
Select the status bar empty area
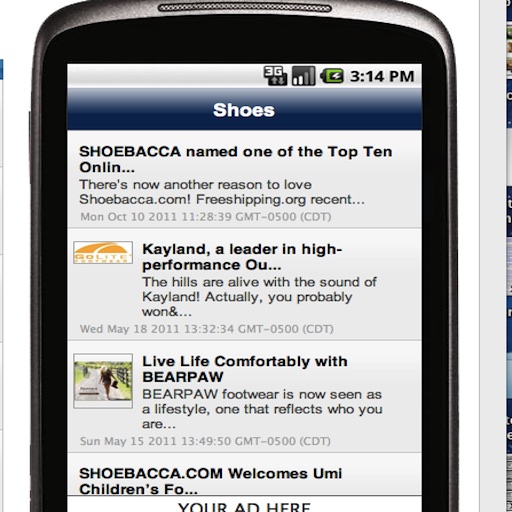[165, 76]
